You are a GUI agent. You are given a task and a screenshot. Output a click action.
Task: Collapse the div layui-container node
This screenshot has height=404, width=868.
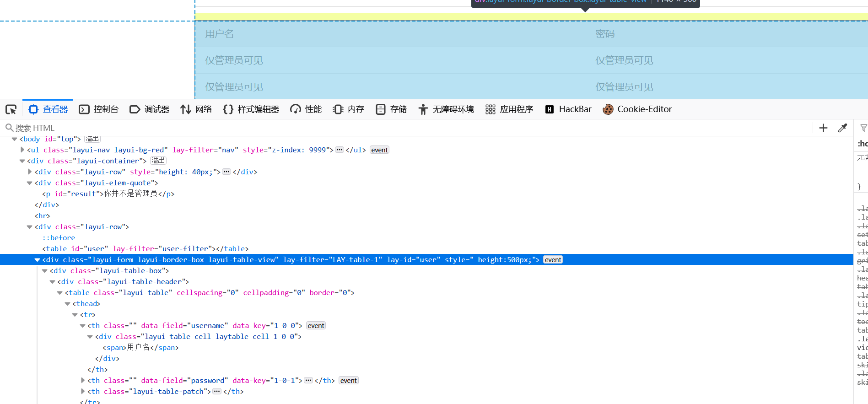point(22,161)
